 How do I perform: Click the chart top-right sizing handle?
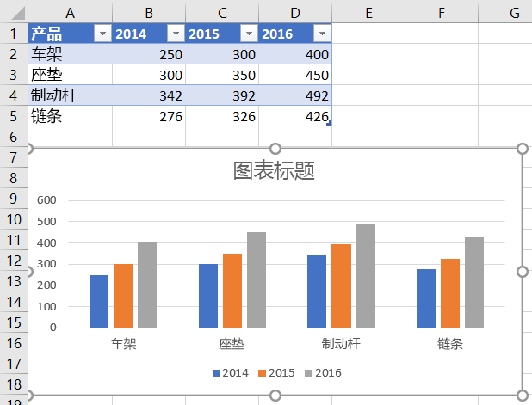pos(523,149)
